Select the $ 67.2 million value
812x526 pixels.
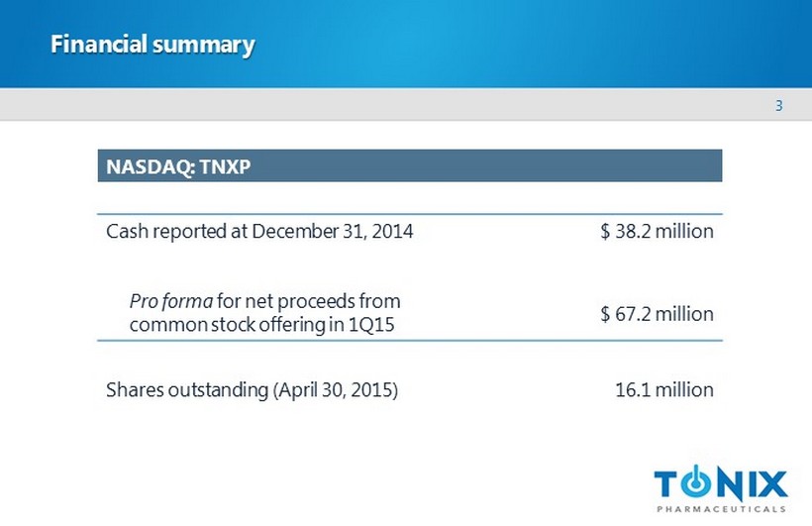coord(657,313)
